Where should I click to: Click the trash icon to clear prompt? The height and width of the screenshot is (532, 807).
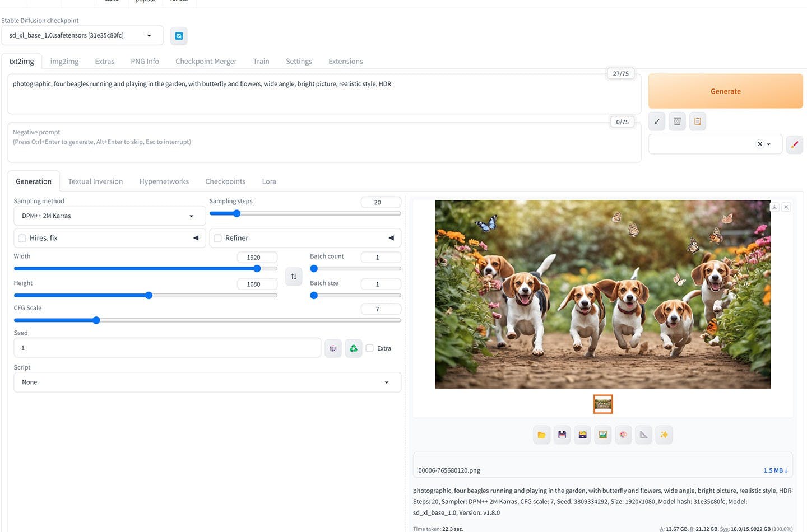(677, 121)
